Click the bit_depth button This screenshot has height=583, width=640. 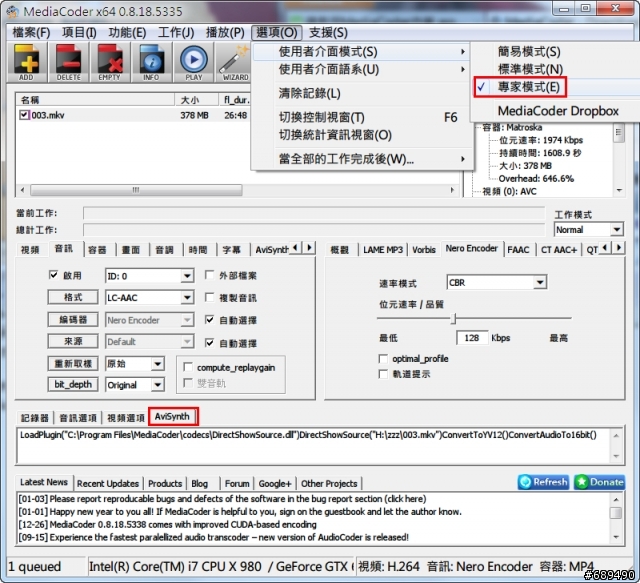tap(73, 385)
